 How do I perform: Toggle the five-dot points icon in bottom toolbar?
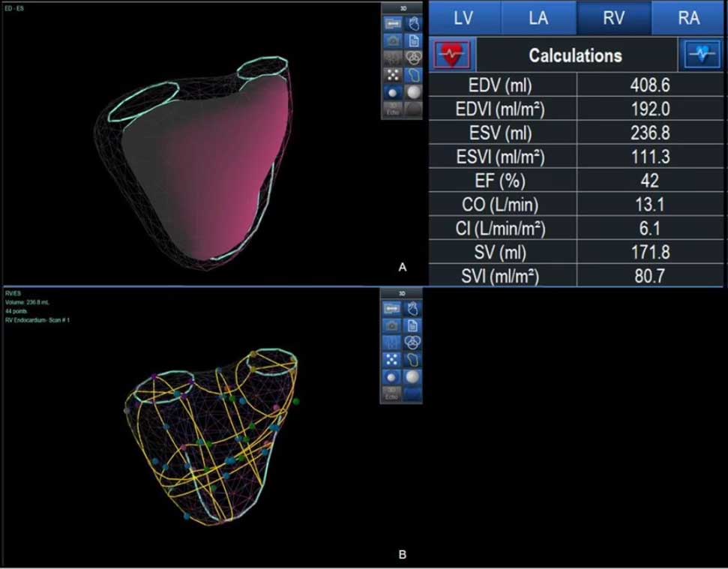pyautogui.click(x=391, y=359)
